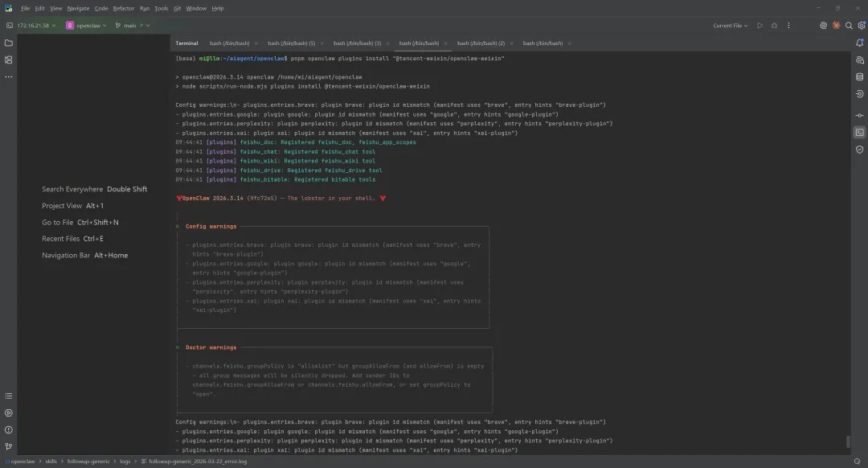
Task: Click the Search Everywhere Double Shift hint
Action: coord(95,189)
